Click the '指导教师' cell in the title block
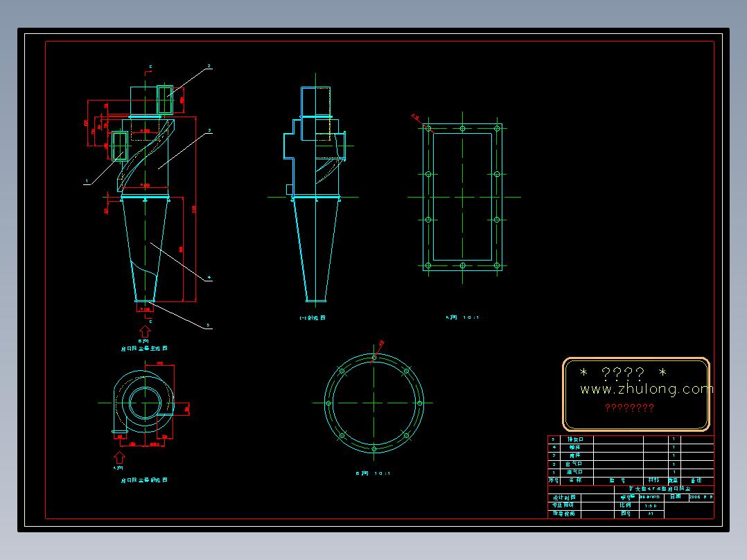This screenshot has height=560, width=747. tap(564, 514)
